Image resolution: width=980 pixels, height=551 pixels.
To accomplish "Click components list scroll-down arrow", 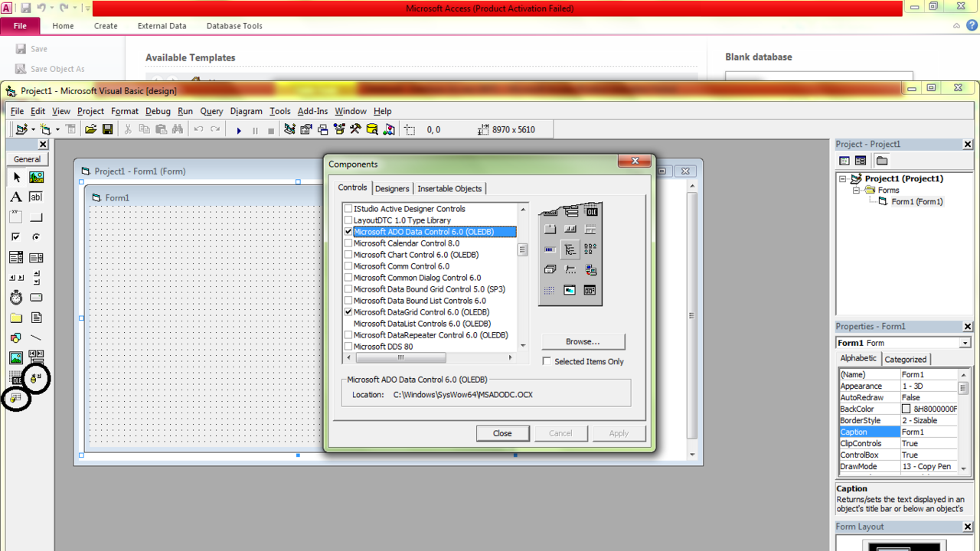I will 524,346.
